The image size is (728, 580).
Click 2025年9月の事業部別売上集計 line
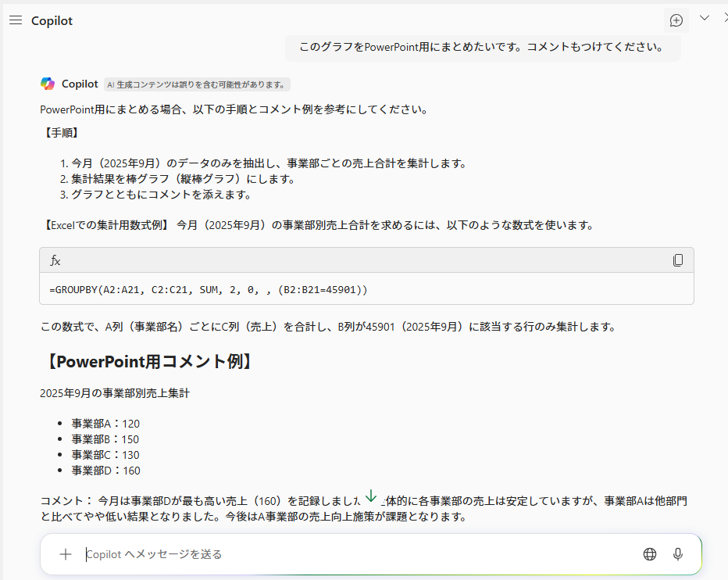115,393
